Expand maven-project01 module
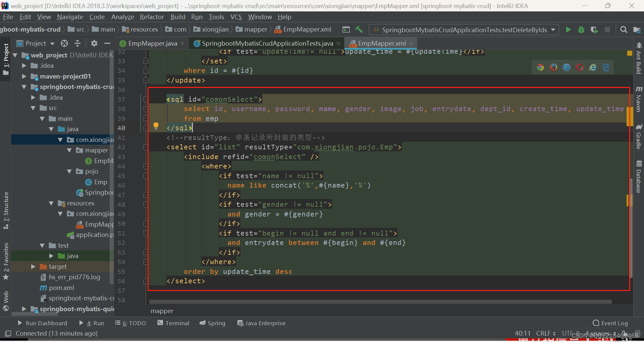The width and height of the screenshot is (644, 342). [x=24, y=76]
